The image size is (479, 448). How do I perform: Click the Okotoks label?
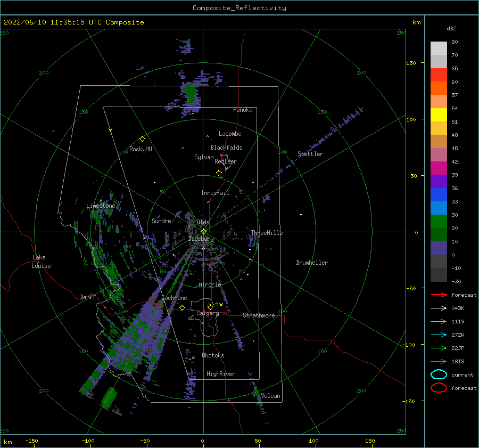pyautogui.click(x=213, y=355)
